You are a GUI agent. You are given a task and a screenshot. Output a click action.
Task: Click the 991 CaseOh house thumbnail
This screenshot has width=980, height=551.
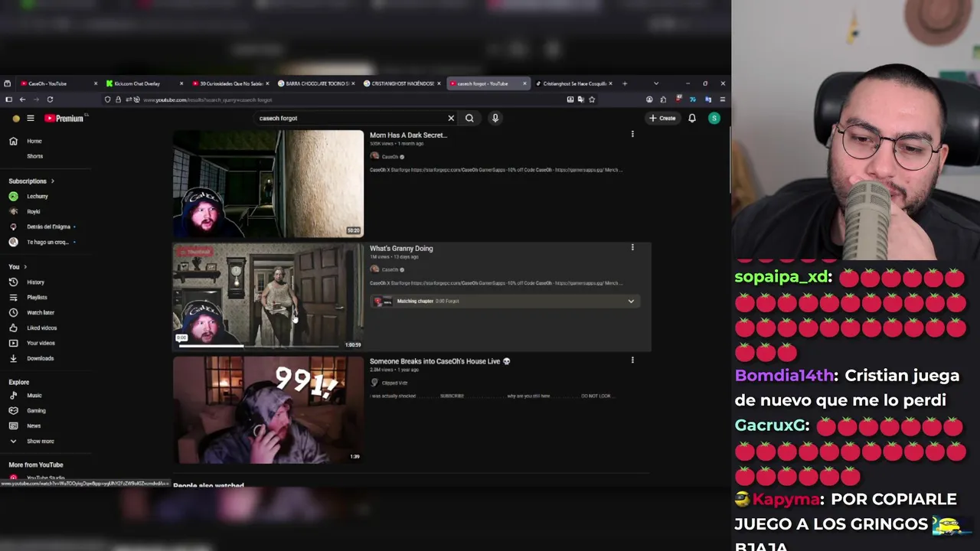pyautogui.click(x=268, y=409)
